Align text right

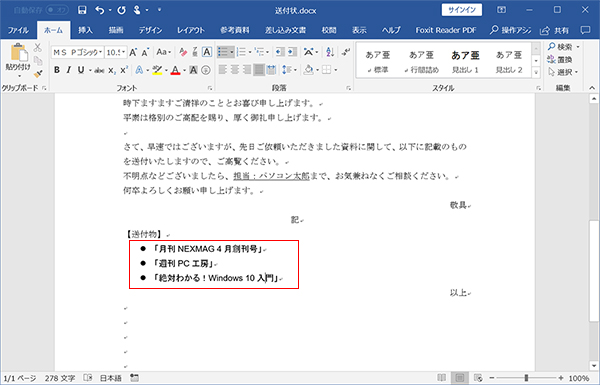coord(247,70)
